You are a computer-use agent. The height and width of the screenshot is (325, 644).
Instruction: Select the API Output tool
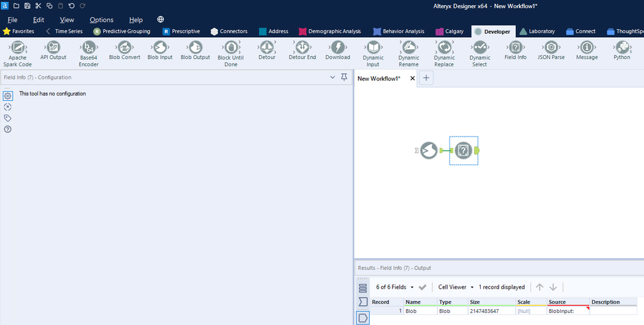(x=53, y=51)
